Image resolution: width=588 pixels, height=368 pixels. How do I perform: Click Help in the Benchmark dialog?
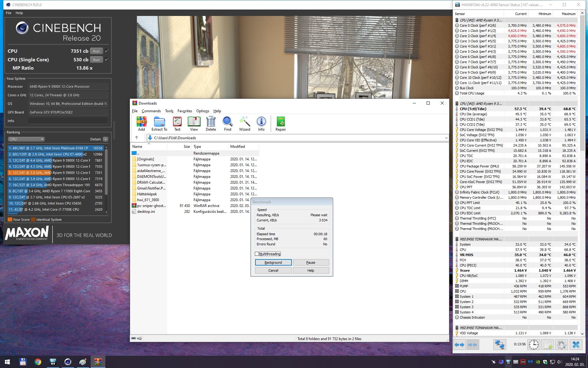point(311,270)
